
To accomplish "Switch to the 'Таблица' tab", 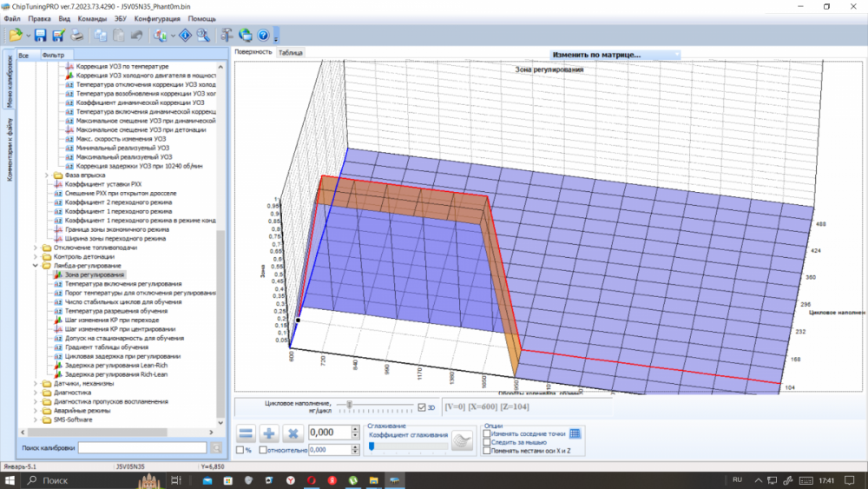I will 290,53.
